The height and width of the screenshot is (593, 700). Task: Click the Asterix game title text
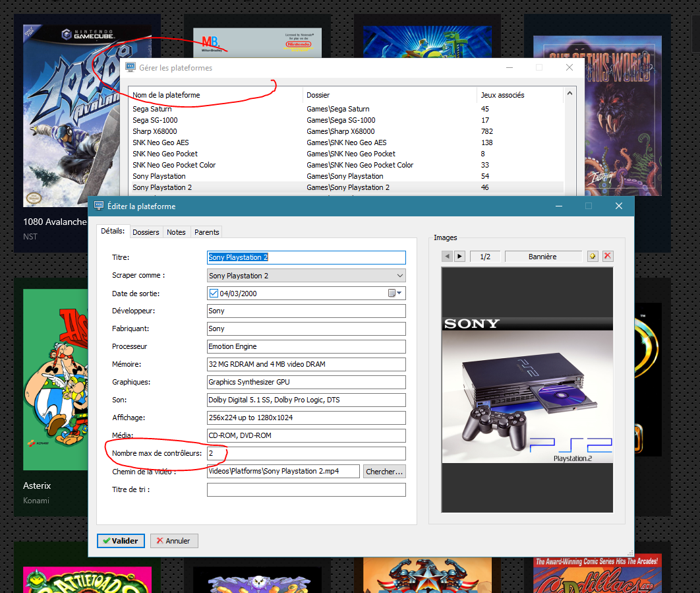click(x=37, y=485)
